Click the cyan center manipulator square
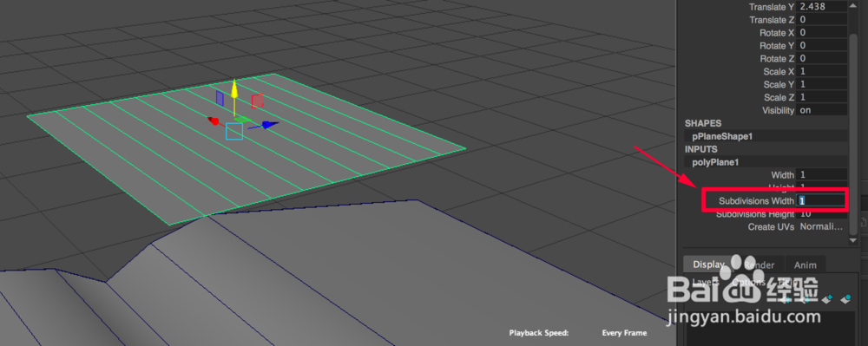 point(234,131)
